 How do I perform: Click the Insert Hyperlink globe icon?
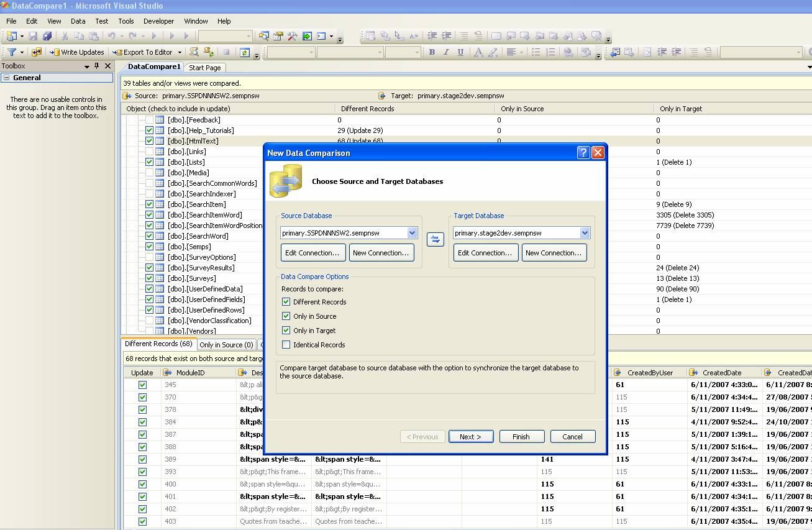[568, 52]
